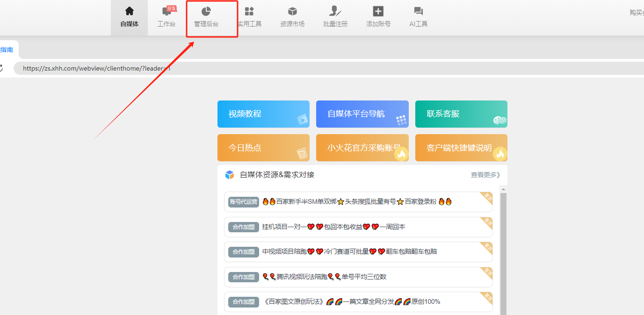Image resolution: width=644 pixels, height=315 pixels.
Task: Click 添加账号 label in top navigation
Action: (378, 24)
